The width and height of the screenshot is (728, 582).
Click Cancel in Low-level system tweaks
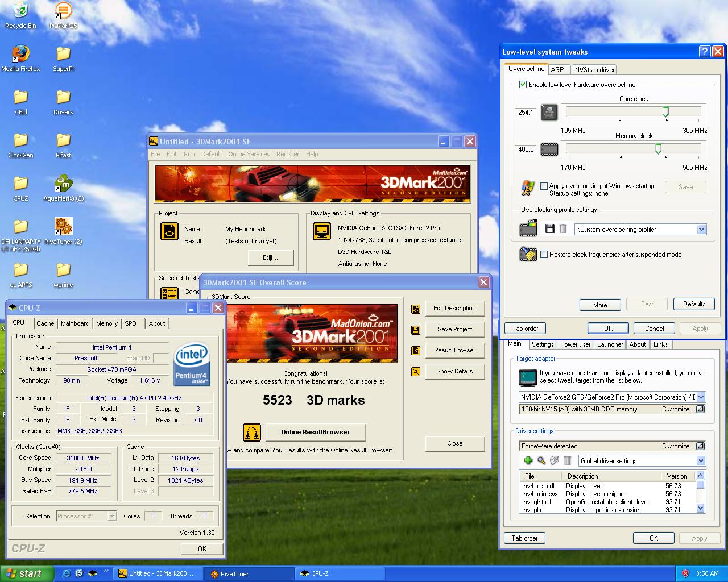[655, 328]
